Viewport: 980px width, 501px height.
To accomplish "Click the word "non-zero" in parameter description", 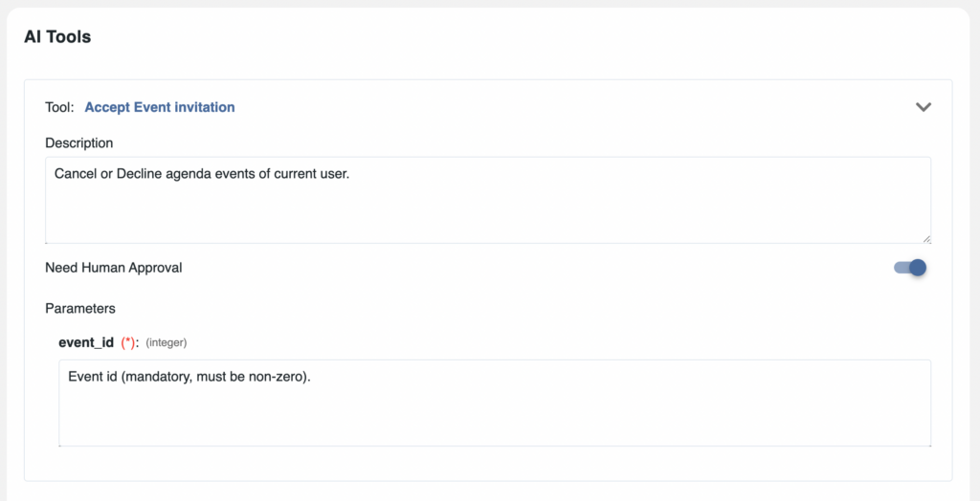I will point(278,377).
